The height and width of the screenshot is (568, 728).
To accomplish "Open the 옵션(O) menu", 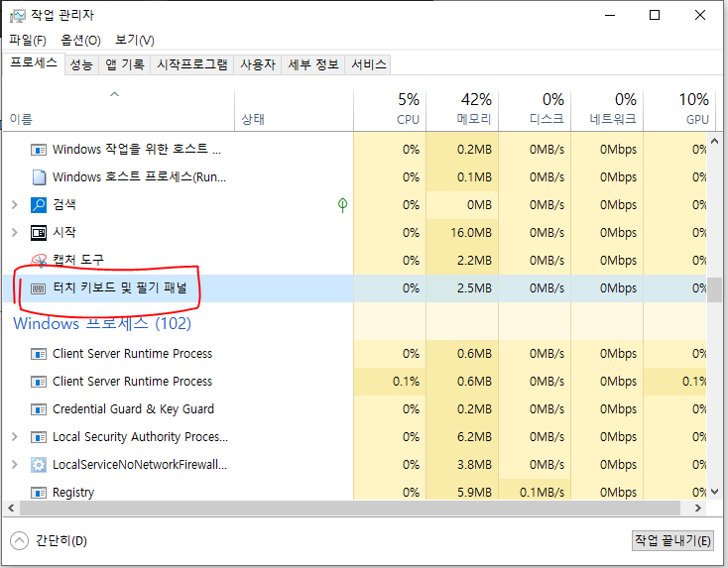I will coord(80,41).
